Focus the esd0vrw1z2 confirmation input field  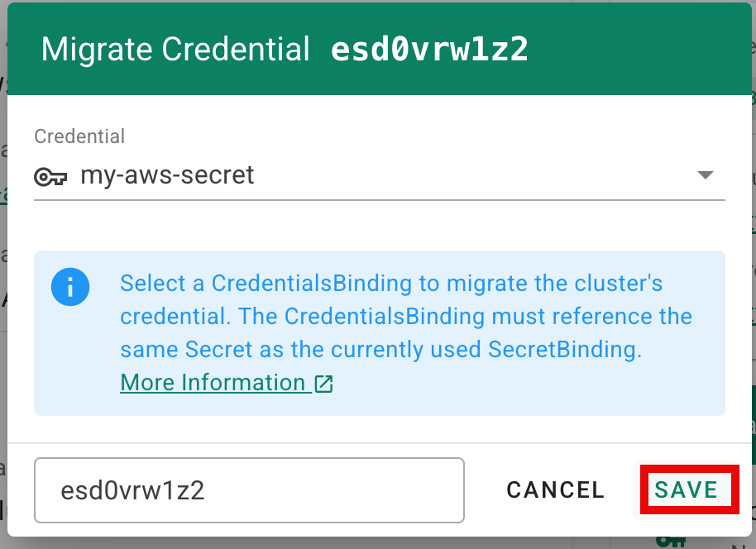[x=249, y=490]
